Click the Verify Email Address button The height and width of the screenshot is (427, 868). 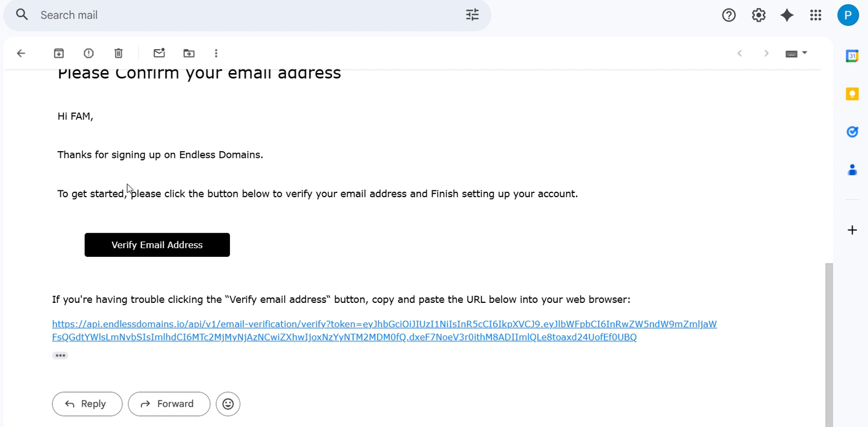pyautogui.click(x=157, y=245)
